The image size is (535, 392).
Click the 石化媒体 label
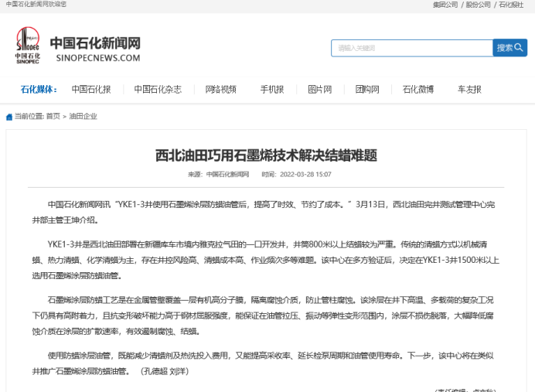coord(39,90)
